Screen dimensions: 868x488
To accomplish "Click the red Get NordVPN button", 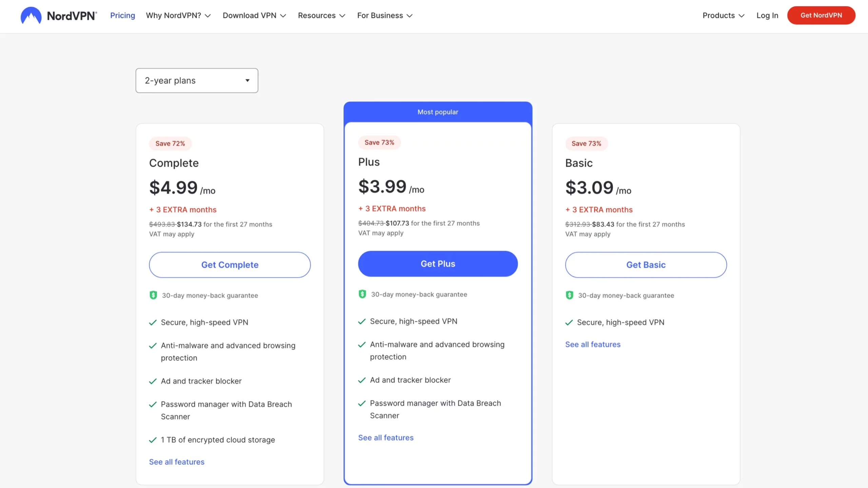I will 821,15.
